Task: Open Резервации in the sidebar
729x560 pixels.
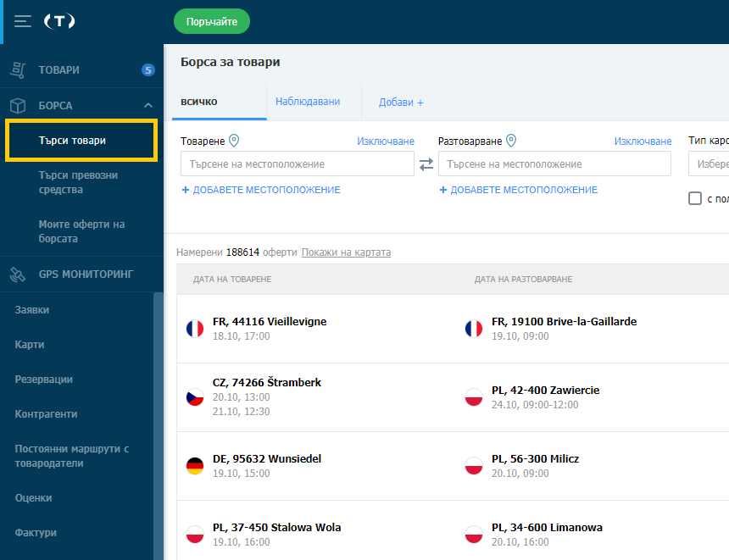Action: click(44, 380)
